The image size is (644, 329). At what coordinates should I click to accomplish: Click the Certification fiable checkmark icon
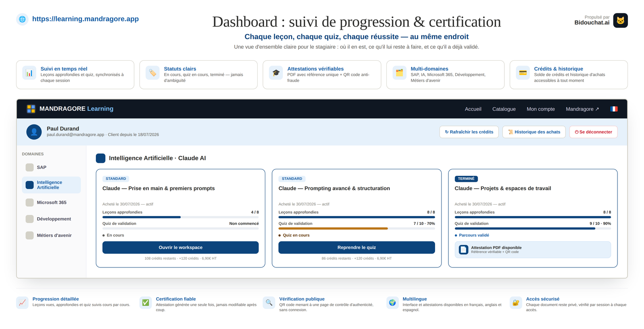coord(146,303)
